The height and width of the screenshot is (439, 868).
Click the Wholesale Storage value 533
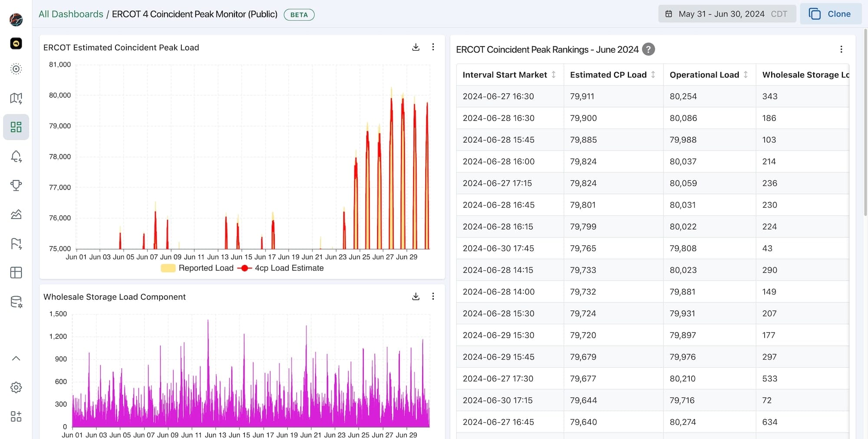(x=770, y=379)
